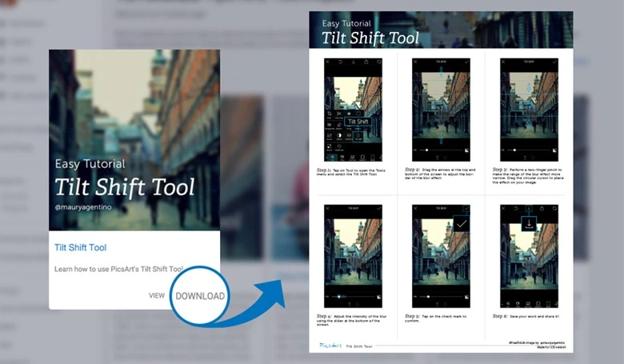Tap the close X icon in Step 2 screenshot
This screenshot has width=624, height=364.
[x=415, y=62]
